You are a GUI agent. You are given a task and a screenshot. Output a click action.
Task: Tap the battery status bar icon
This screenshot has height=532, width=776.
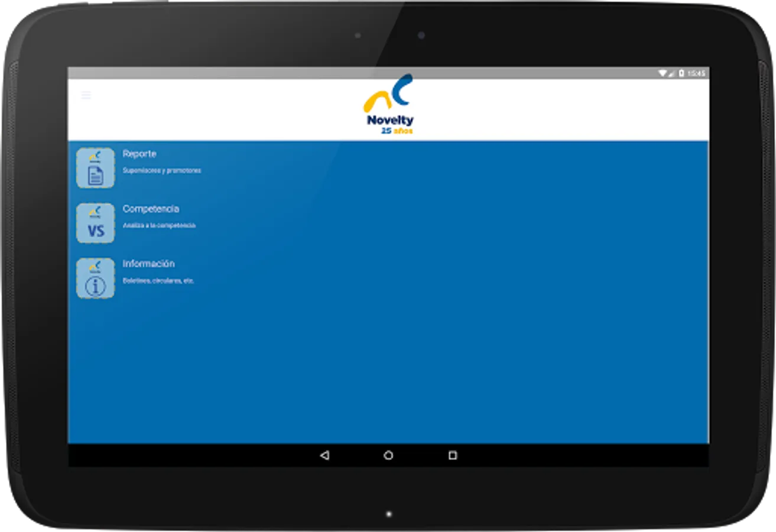point(681,73)
